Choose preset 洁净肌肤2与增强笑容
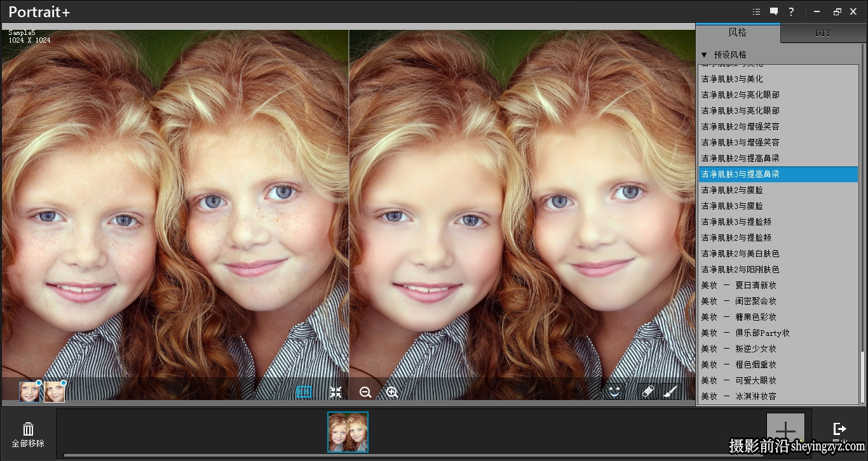 point(778,126)
